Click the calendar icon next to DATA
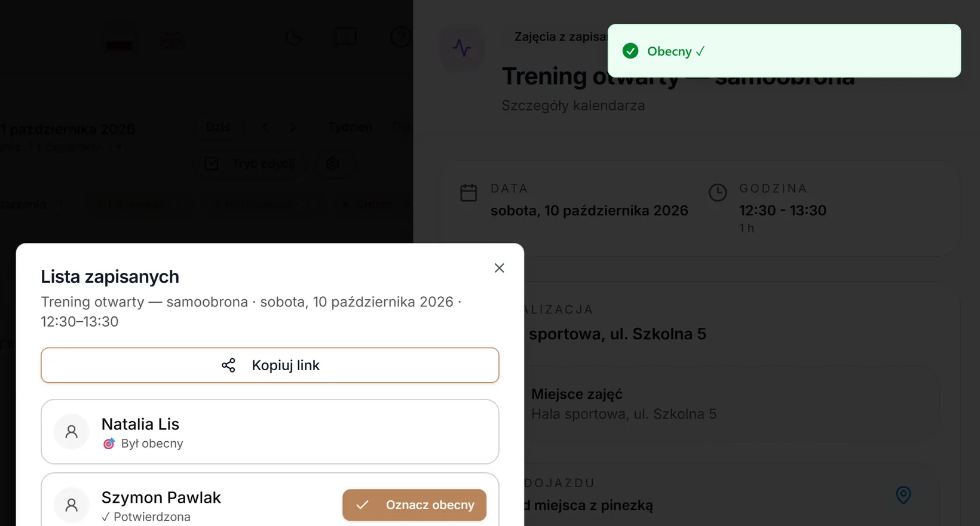This screenshot has width=980, height=526. (x=469, y=193)
